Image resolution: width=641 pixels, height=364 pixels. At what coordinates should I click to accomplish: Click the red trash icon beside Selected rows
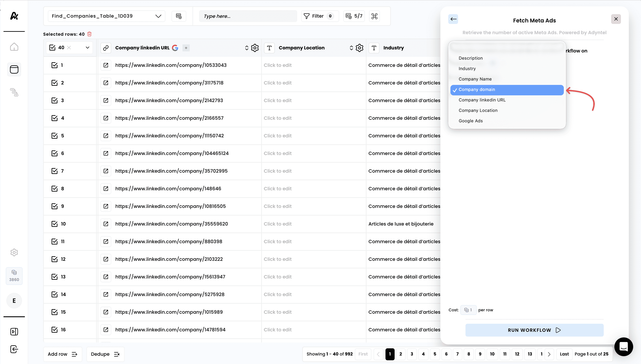(89, 34)
